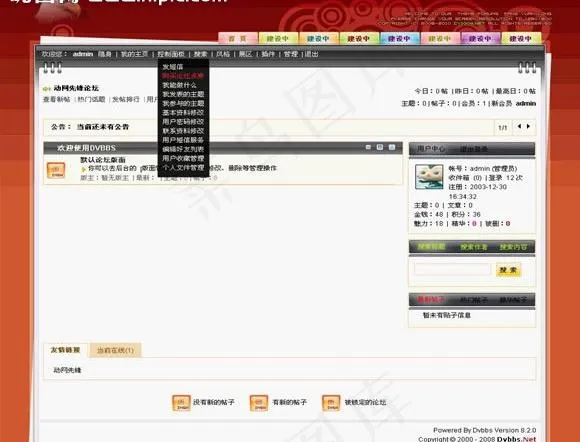Viewport: 580px width, 442px height.
Task: Select the last tab in the posts panel
Action: click(x=513, y=300)
